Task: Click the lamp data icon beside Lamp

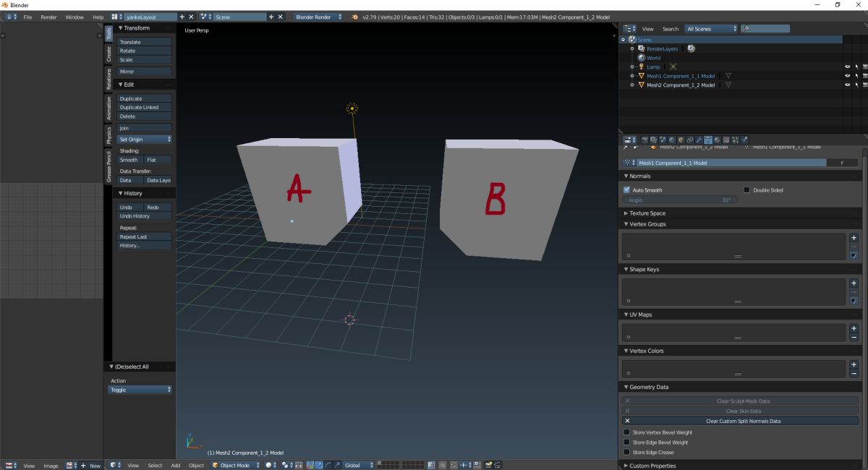Action: click(673, 67)
